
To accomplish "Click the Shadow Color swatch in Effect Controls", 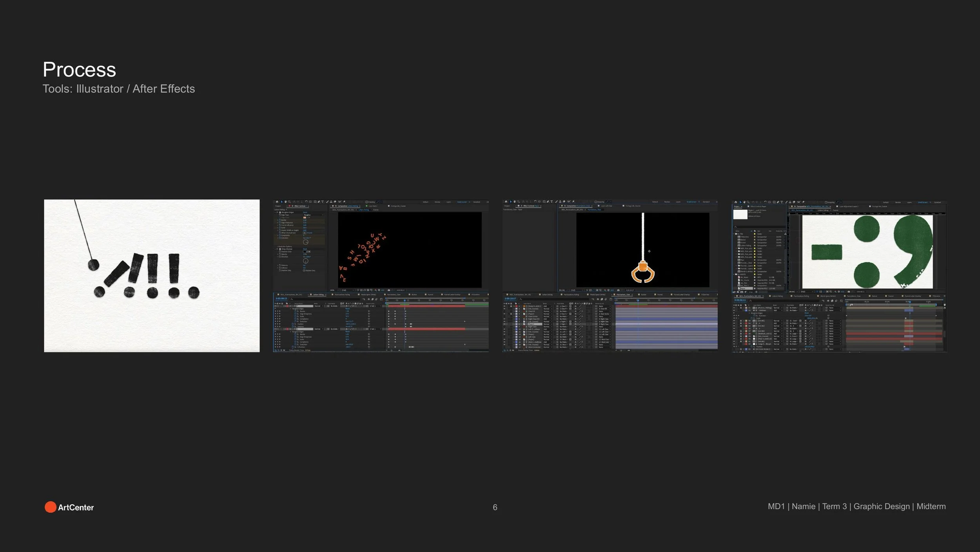I will tap(305, 252).
